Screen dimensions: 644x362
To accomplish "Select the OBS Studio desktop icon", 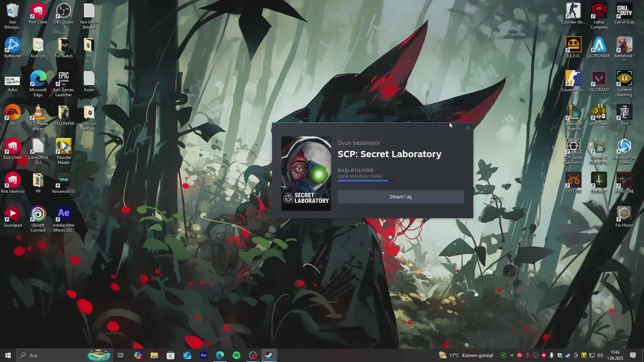I will coord(63,14).
